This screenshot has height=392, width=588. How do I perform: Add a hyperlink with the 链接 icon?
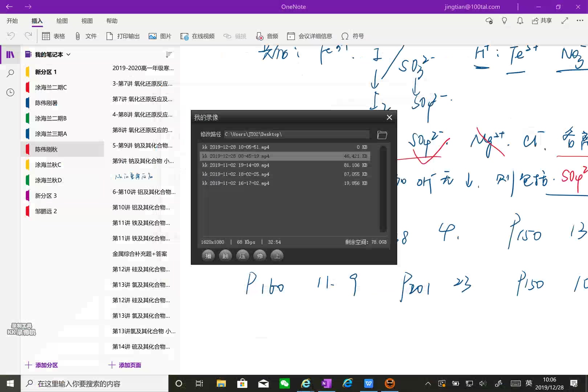pyautogui.click(x=227, y=36)
